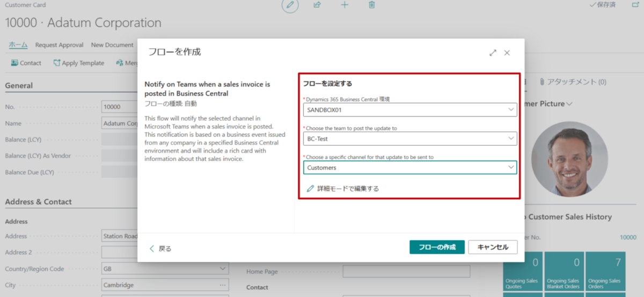Click the Merge action icon
The image size is (644, 297).
(120, 63)
